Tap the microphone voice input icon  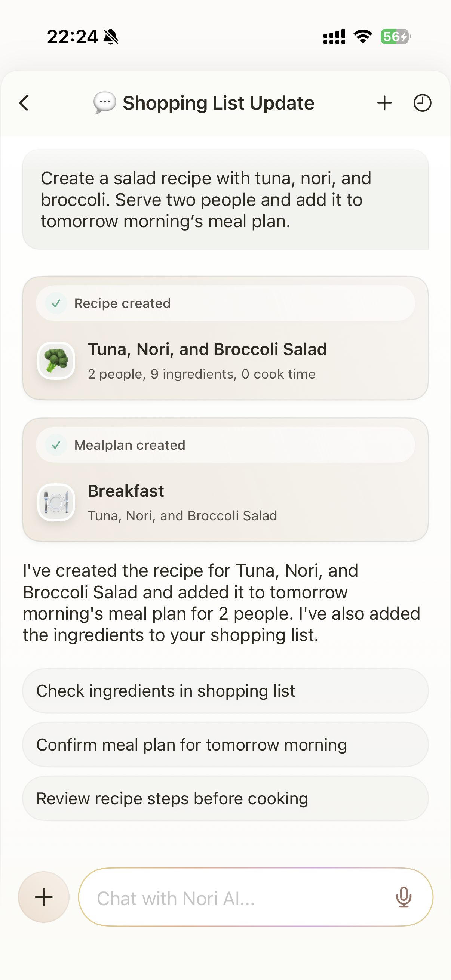click(x=404, y=897)
